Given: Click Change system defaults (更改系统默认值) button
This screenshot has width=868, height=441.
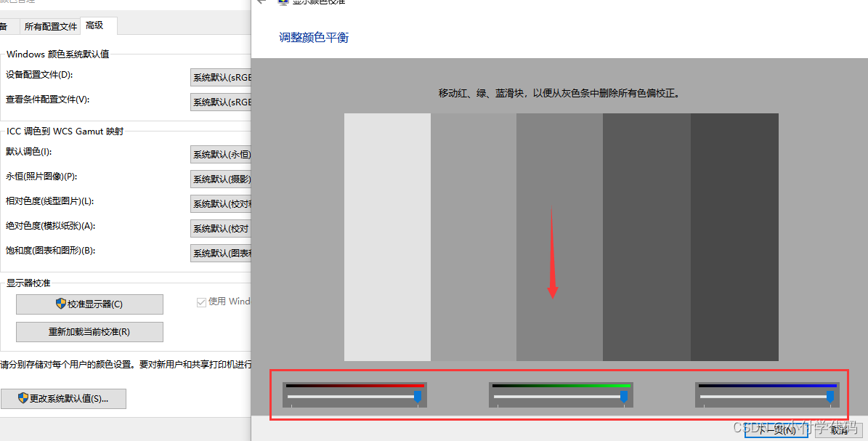Looking at the screenshot, I should point(63,398).
